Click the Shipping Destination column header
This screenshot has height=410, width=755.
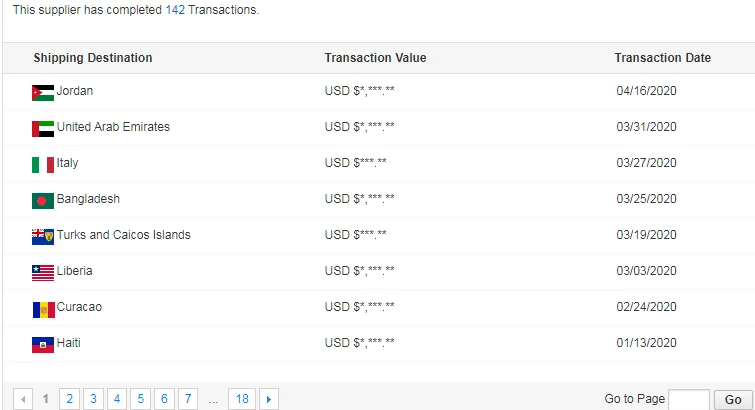[93, 58]
